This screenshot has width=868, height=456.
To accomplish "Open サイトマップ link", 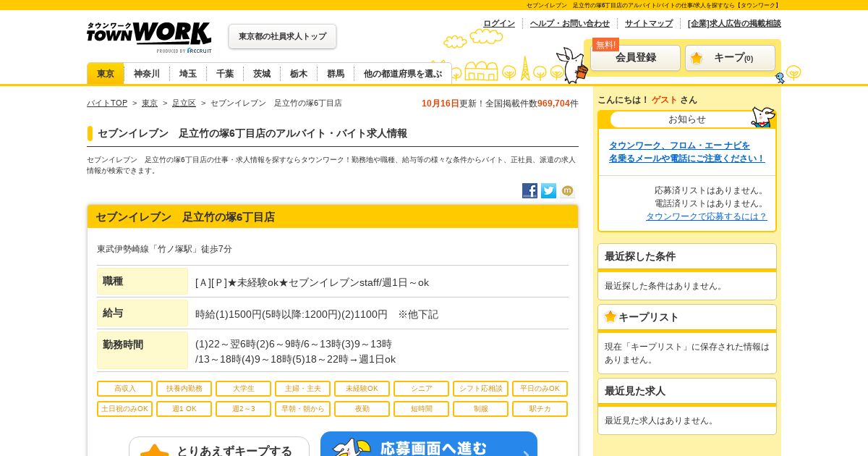I will coord(649,23).
